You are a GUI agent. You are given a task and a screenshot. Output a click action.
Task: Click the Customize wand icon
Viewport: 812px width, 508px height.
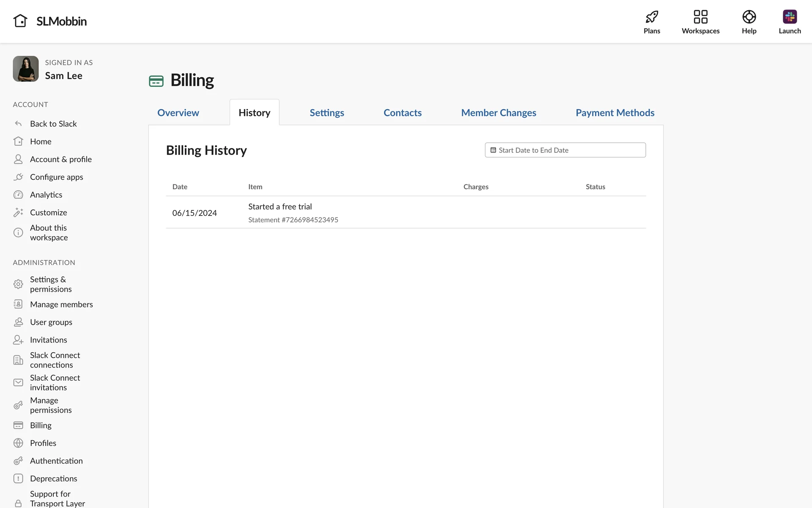pyautogui.click(x=18, y=213)
